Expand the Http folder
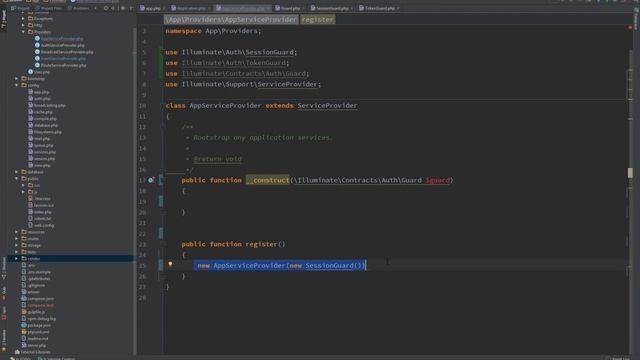The width and height of the screenshot is (640, 360). (x=23, y=25)
